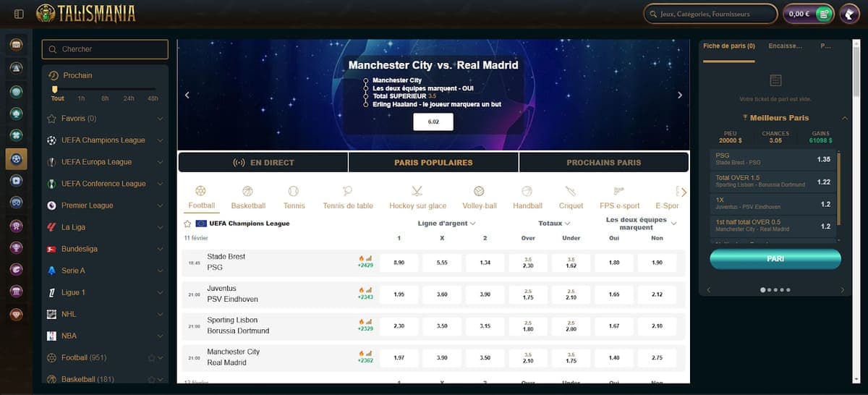Open Les deux équipes marquent dropdown
868x395 pixels.
tap(641, 224)
